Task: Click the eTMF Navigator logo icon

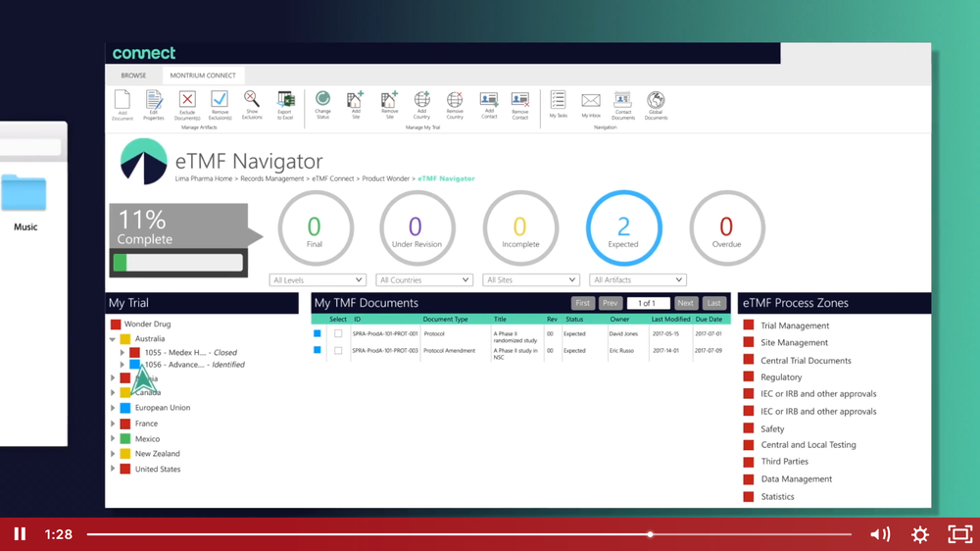Action: [x=144, y=162]
